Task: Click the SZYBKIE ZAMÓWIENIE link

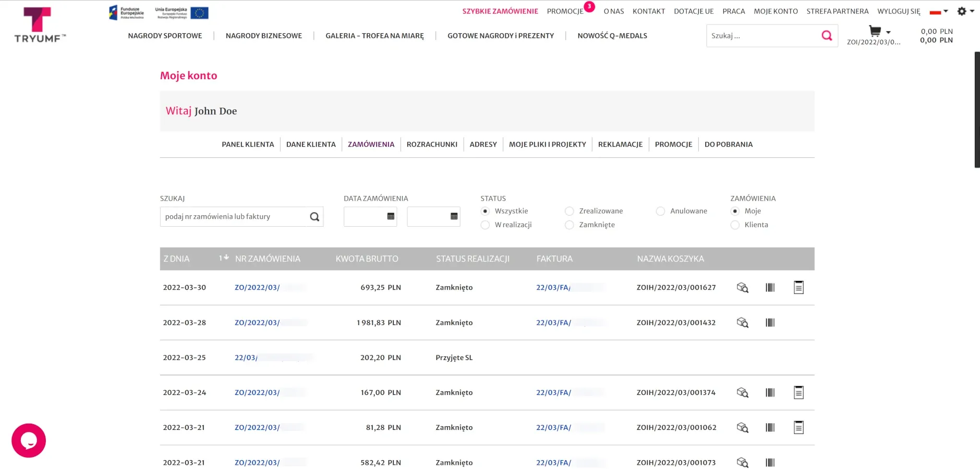Action: 500,11
